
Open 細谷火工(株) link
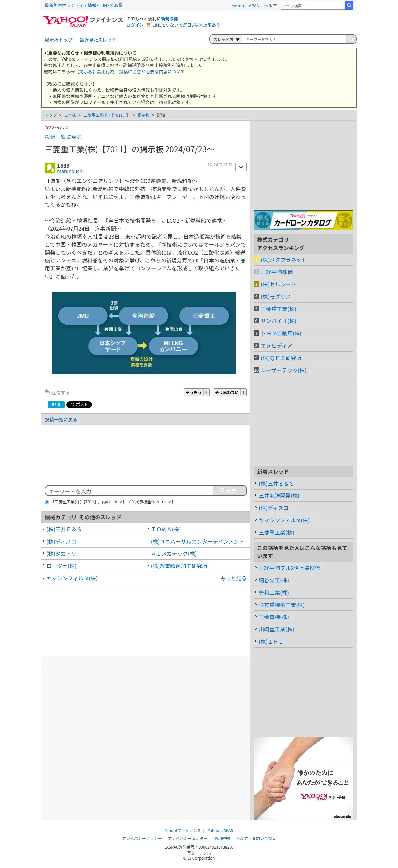[274, 580]
